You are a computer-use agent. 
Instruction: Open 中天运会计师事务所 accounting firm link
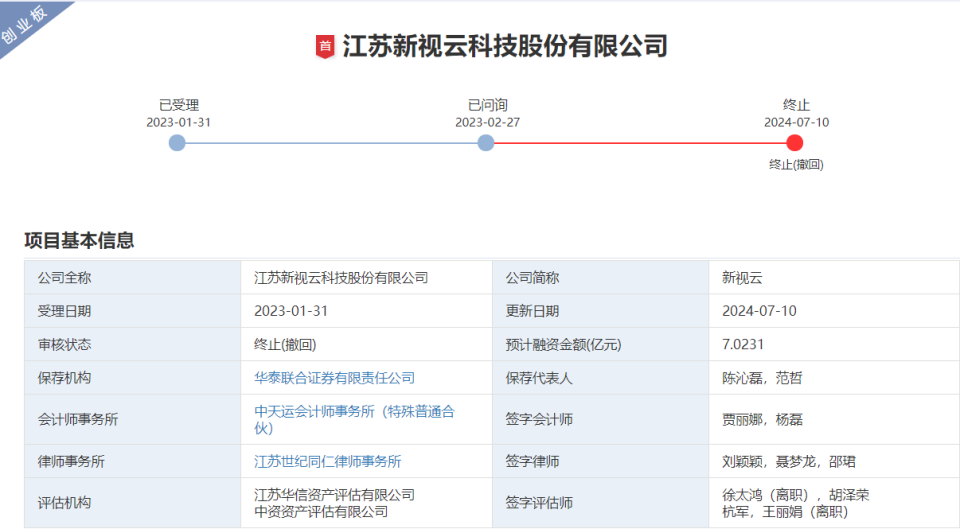(354, 419)
